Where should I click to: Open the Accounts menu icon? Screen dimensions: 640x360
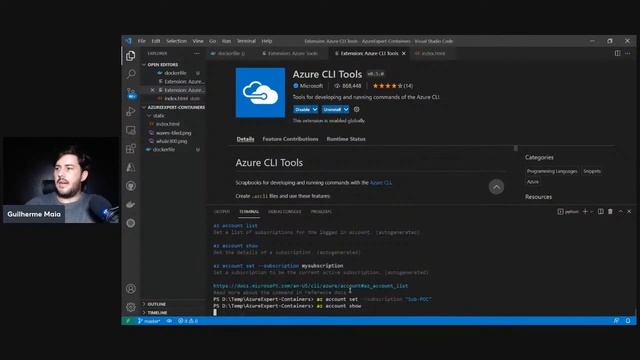(131, 289)
